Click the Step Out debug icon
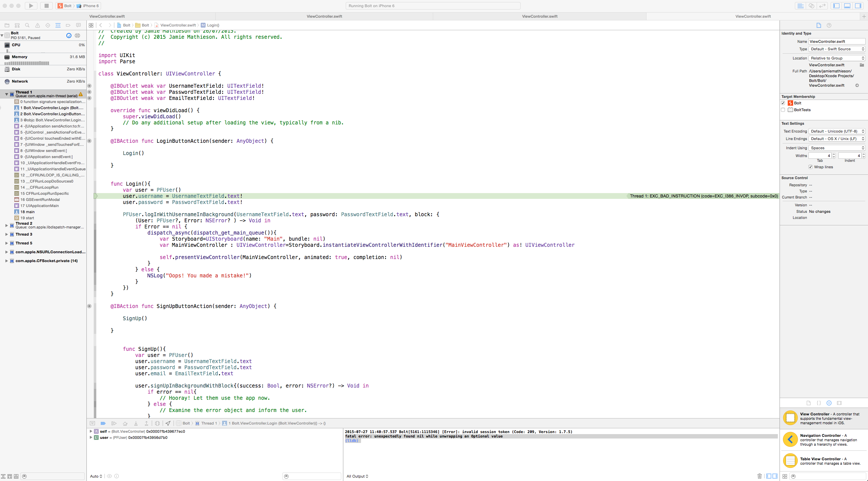The height and width of the screenshot is (481, 868). point(146,423)
